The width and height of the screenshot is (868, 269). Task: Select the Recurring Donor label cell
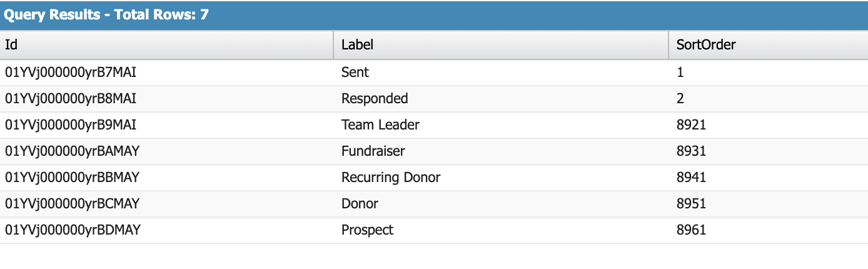[391, 178]
